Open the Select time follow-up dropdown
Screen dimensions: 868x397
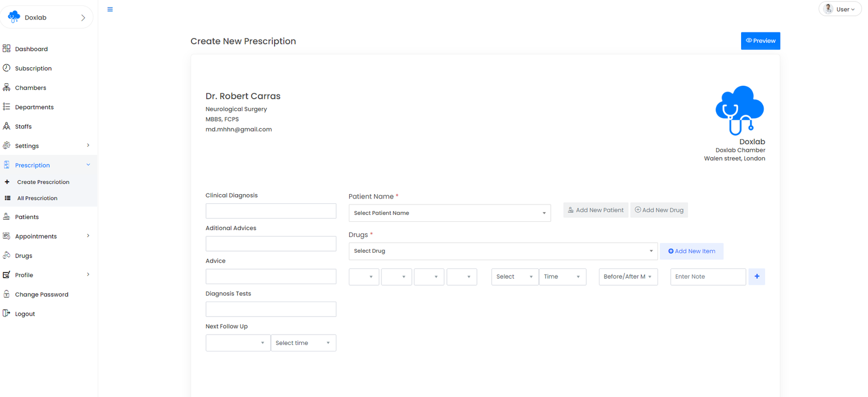tap(303, 343)
